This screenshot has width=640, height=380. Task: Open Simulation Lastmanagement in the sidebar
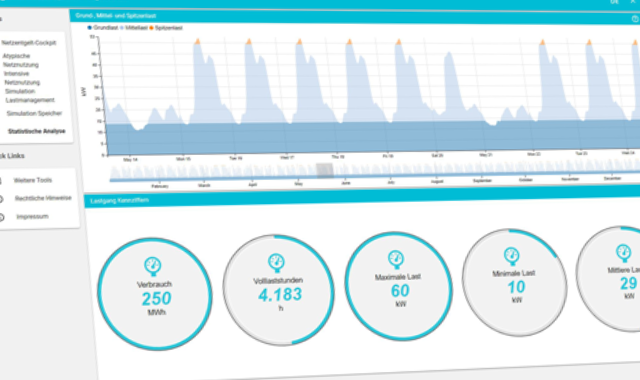(29, 96)
